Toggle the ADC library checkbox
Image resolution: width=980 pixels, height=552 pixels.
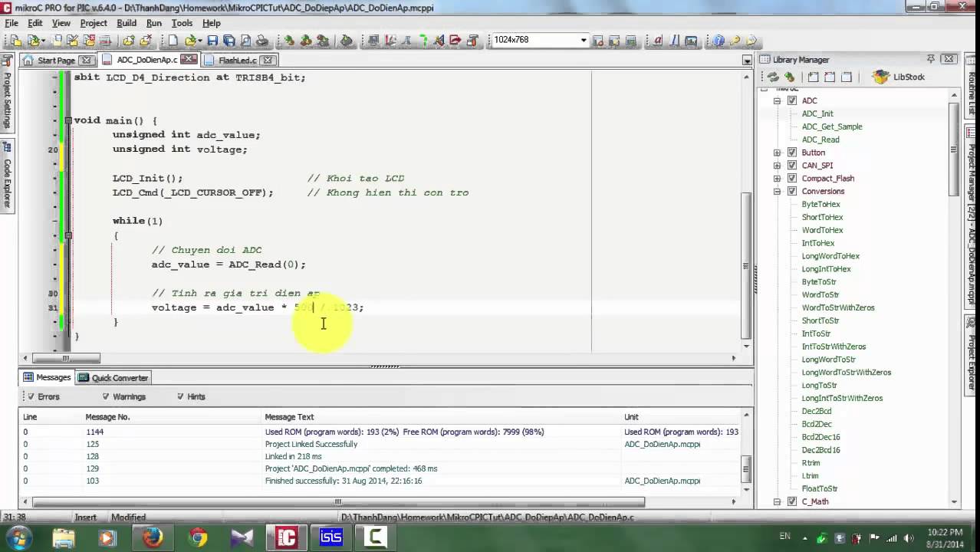tap(792, 100)
